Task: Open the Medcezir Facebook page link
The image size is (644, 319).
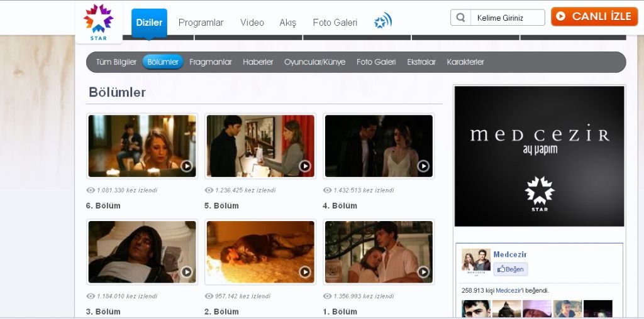Action: (x=510, y=254)
